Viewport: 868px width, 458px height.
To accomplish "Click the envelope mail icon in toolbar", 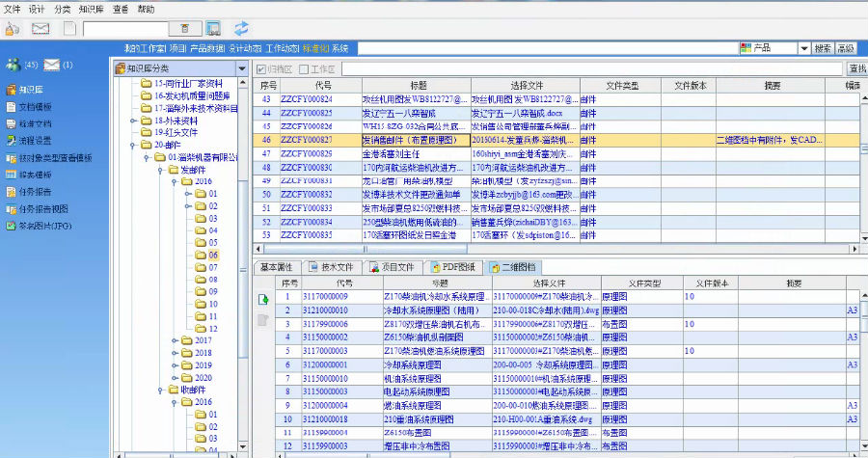I will pos(41,28).
